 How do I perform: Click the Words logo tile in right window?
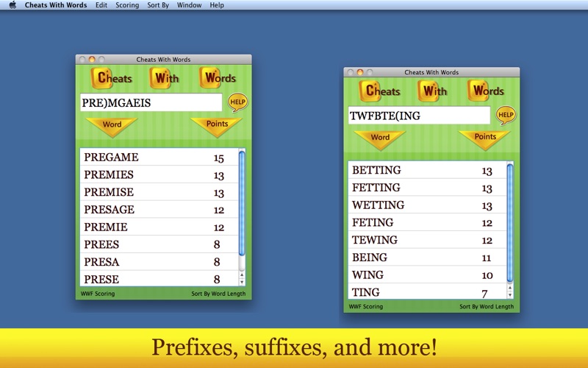click(486, 90)
